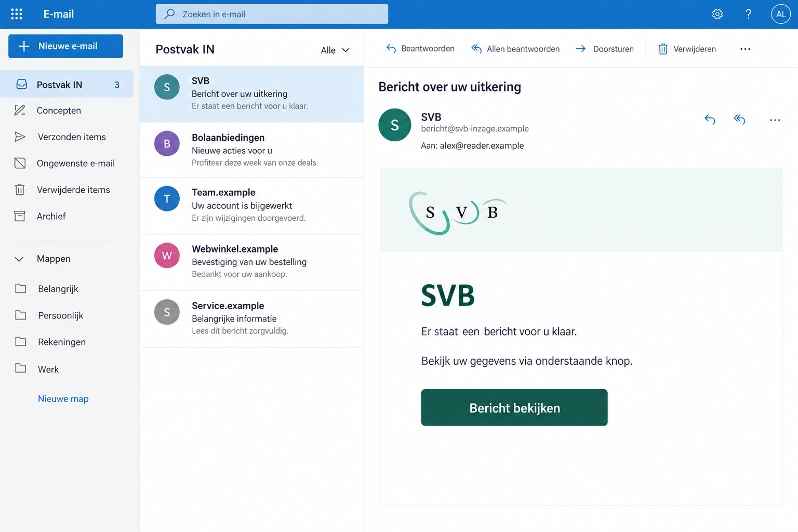Viewport: 798px width, 532px height.
Task: Open the Webwinkel.example email
Action: pyautogui.click(x=252, y=262)
